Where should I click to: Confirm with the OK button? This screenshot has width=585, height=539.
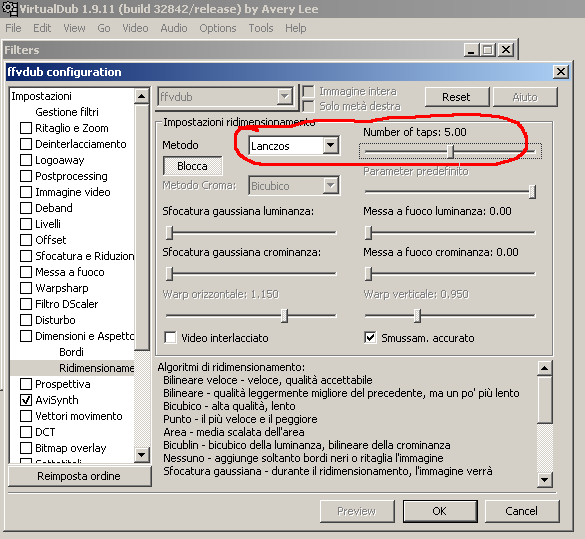click(439, 511)
